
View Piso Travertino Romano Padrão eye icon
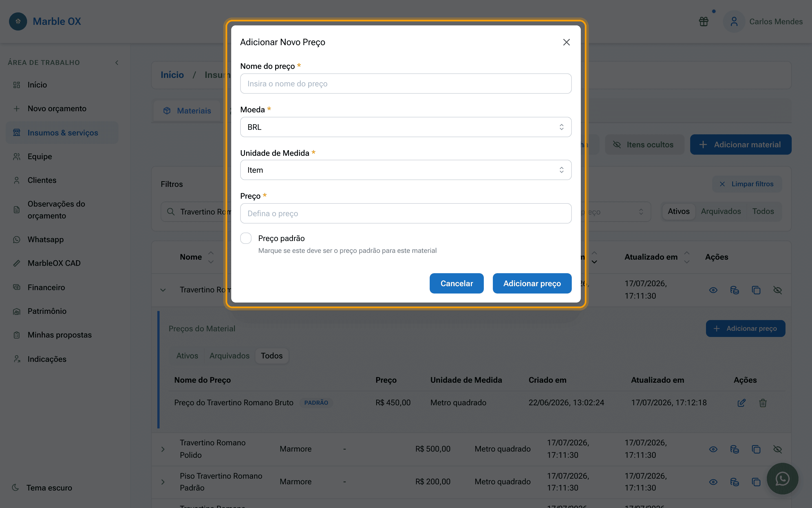point(713,482)
